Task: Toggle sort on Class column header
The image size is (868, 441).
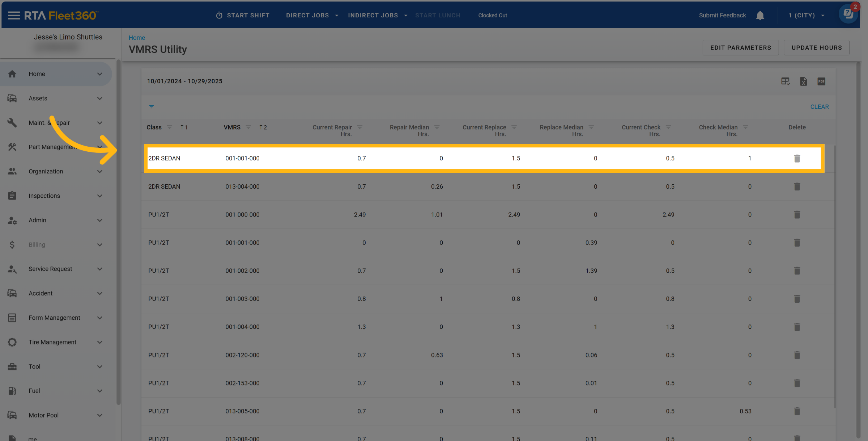Action: click(154, 127)
